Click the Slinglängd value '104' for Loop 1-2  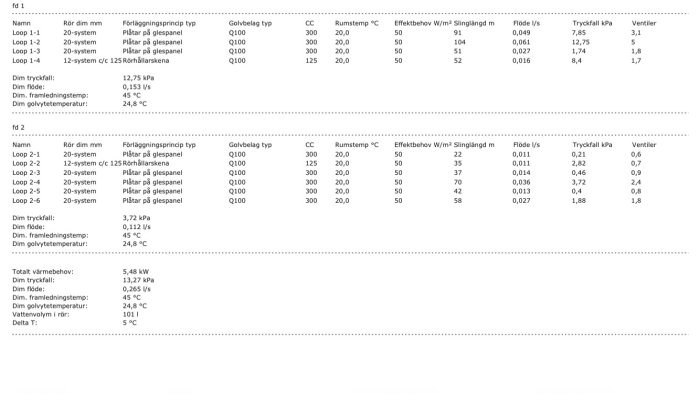(459, 42)
